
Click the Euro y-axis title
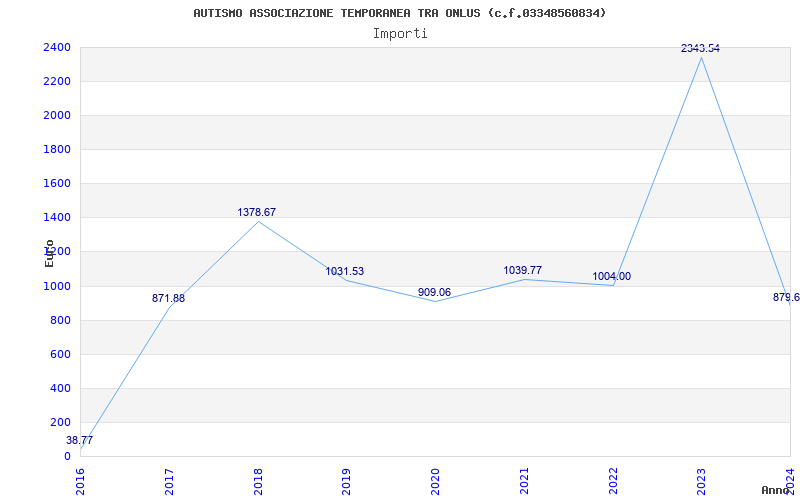[x=49, y=253]
